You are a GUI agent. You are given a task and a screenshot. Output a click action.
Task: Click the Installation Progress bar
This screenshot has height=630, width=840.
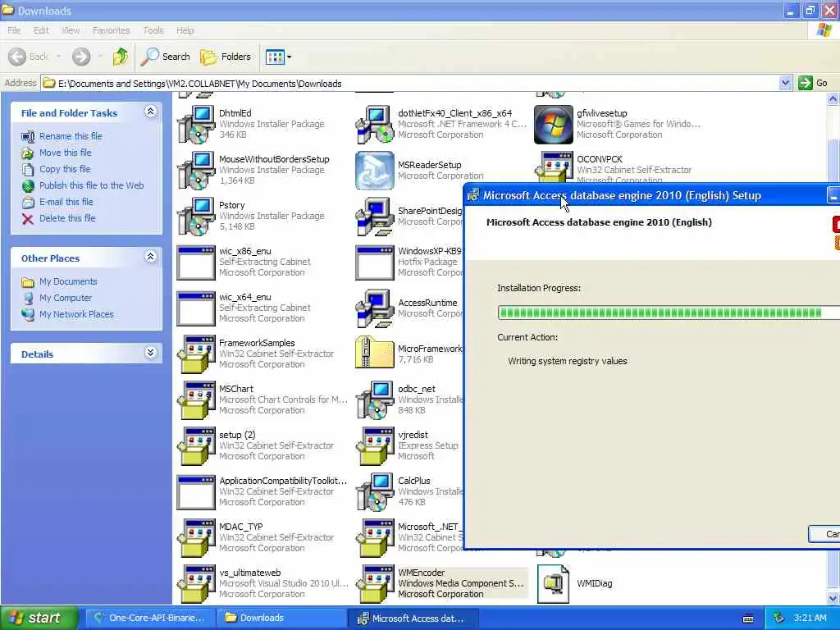point(669,313)
